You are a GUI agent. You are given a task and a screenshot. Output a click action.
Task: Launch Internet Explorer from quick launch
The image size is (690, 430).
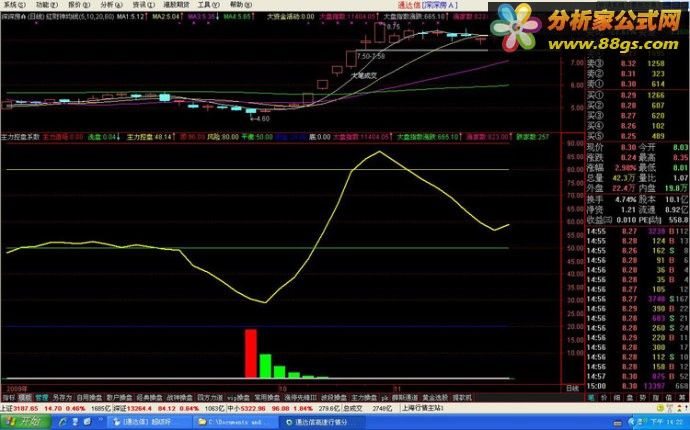pyautogui.click(x=62, y=423)
